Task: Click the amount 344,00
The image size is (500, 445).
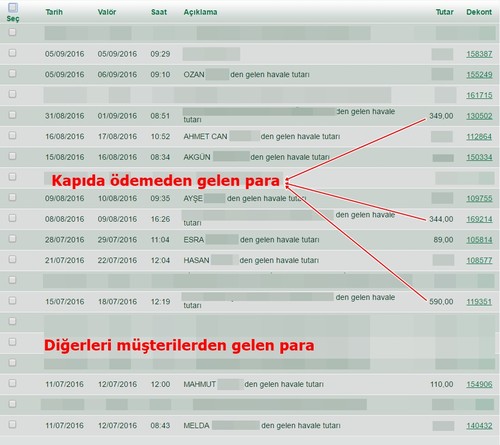Action: 441,219
